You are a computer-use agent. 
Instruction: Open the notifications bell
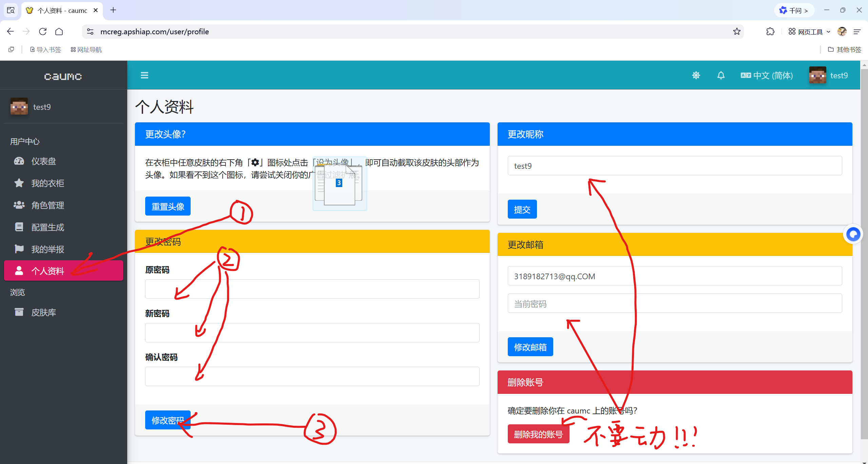pyautogui.click(x=721, y=75)
